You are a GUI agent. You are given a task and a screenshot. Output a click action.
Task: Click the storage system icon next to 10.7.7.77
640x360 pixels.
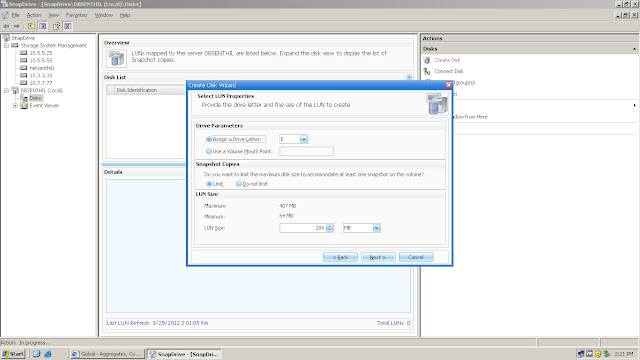(x=24, y=82)
